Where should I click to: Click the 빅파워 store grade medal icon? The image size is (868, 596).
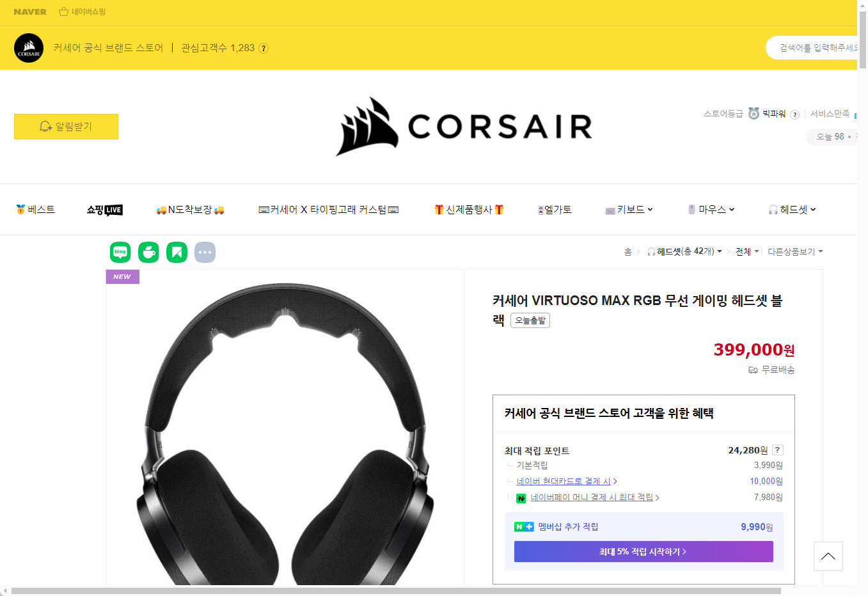754,113
